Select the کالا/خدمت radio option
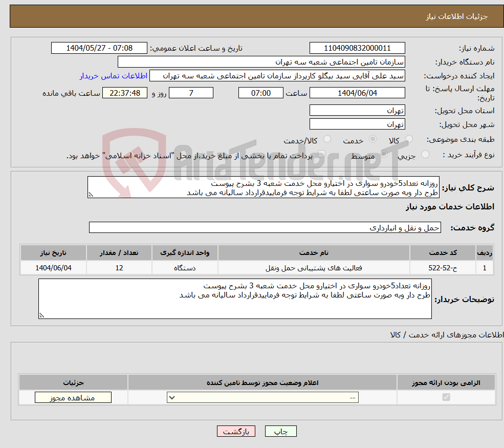This screenshot has height=448, width=504. [x=327, y=138]
